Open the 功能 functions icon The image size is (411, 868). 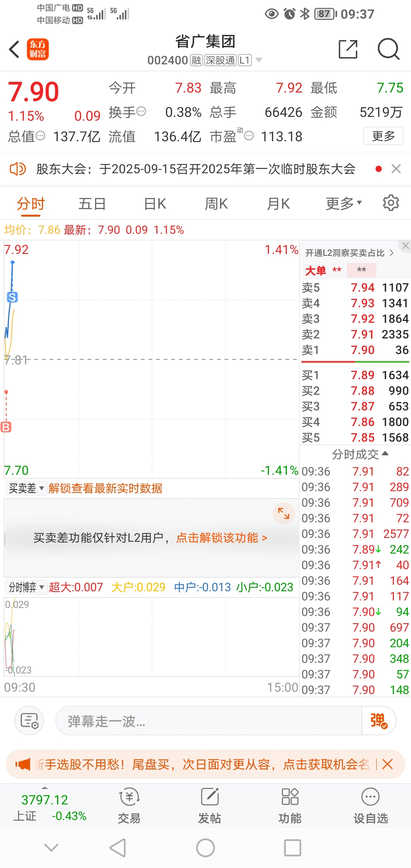click(290, 805)
